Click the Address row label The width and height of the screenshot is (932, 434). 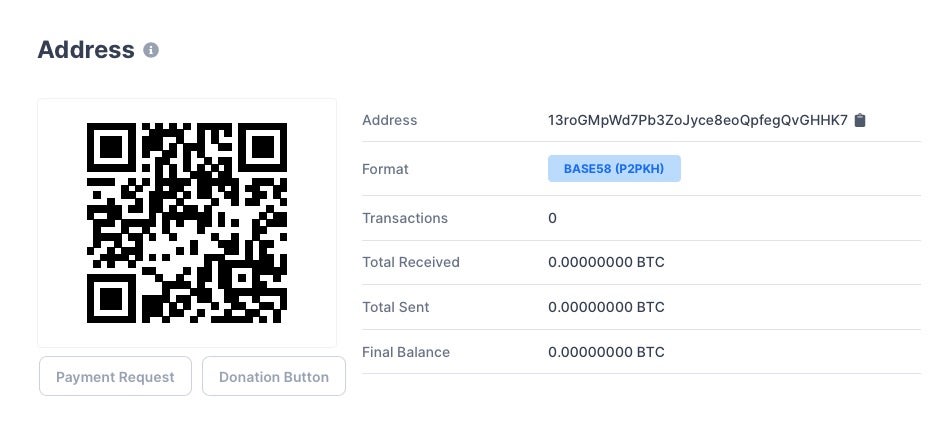pyautogui.click(x=390, y=120)
